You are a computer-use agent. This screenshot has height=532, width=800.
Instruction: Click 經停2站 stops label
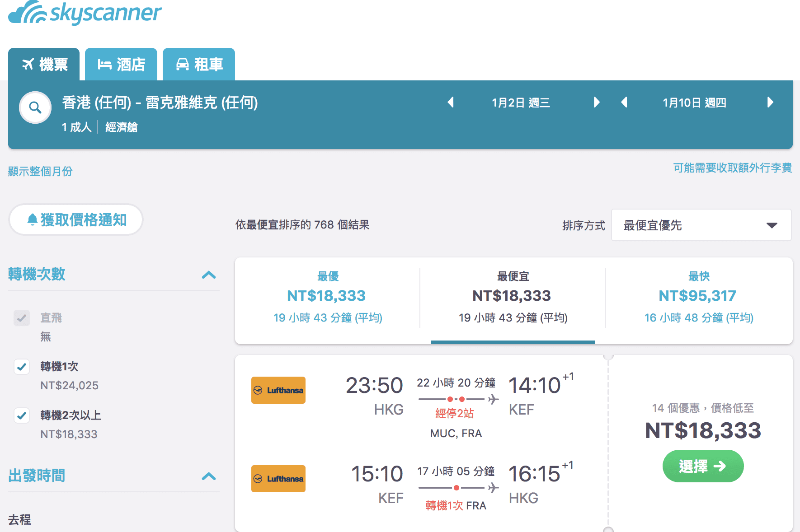tap(455, 413)
